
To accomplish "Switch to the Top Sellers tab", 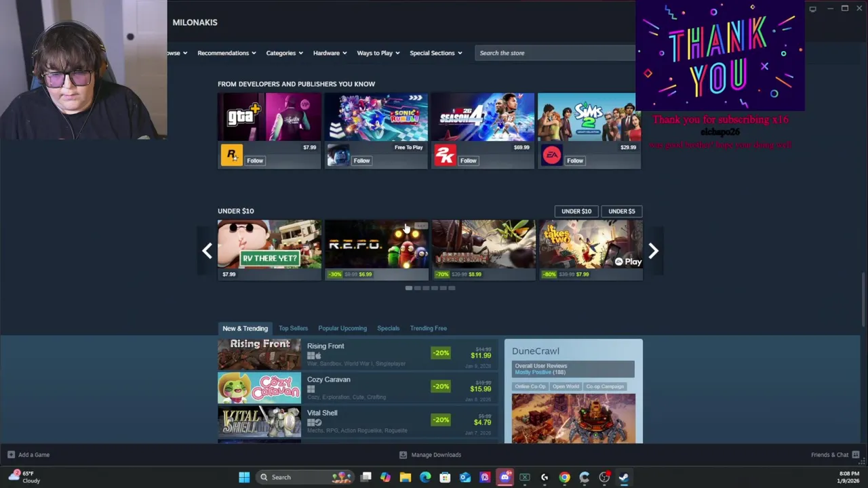I will (293, 328).
